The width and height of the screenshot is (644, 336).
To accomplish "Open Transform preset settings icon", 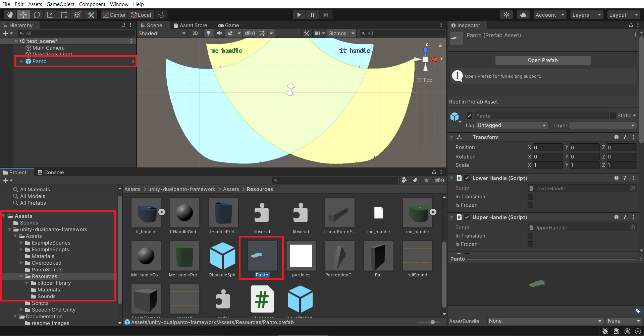I will point(625,137).
